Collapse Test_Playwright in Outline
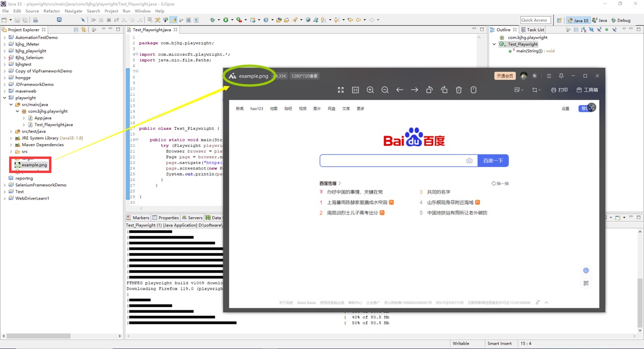Image resolution: width=644 pixels, height=349 pixels. pos(495,44)
